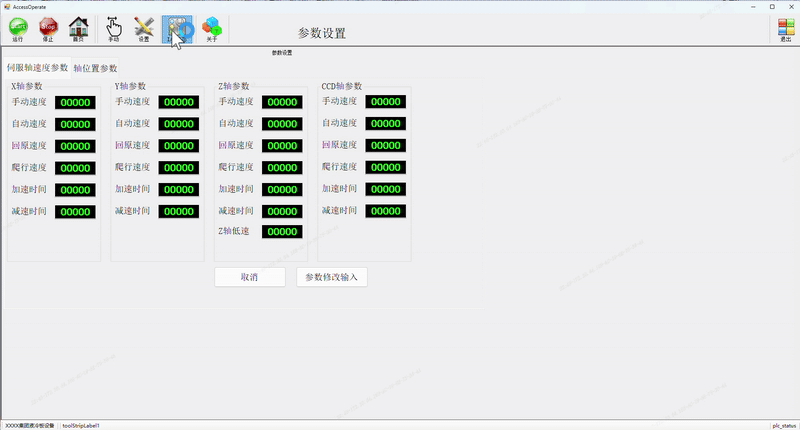This screenshot has height=430, width=800.
Task: Click plc_status label in status bar
Action: tap(783, 425)
